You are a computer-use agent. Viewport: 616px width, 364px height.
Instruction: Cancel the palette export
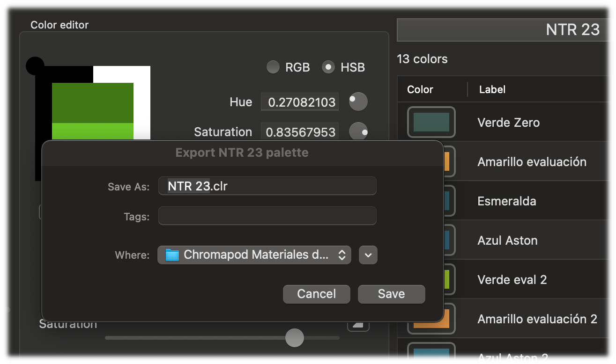(x=316, y=294)
